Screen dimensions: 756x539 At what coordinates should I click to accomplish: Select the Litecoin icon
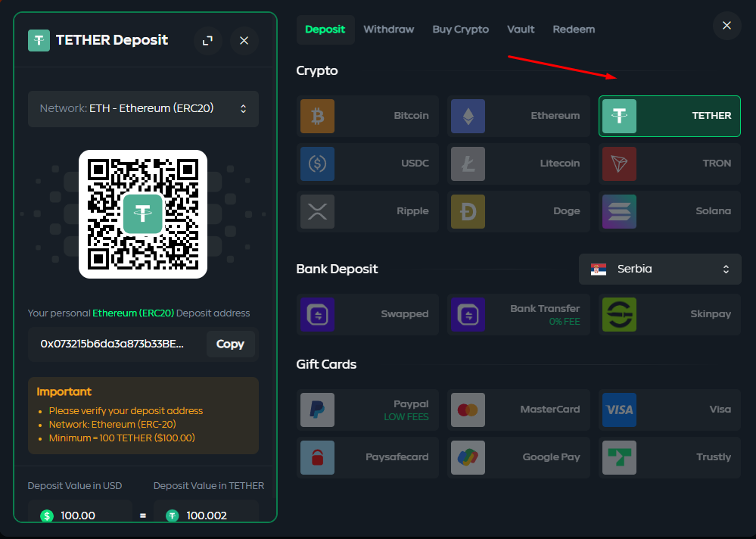click(x=468, y=164)
